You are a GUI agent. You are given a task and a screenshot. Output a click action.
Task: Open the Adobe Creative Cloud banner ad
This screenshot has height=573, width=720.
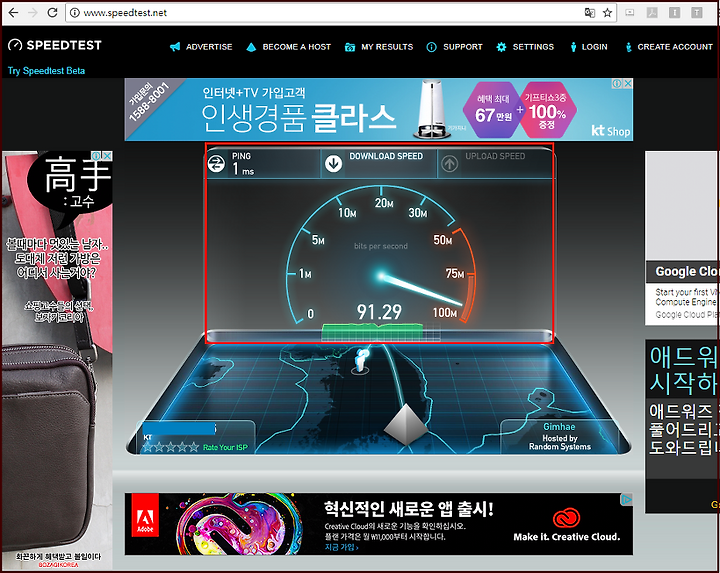point(379,524)
